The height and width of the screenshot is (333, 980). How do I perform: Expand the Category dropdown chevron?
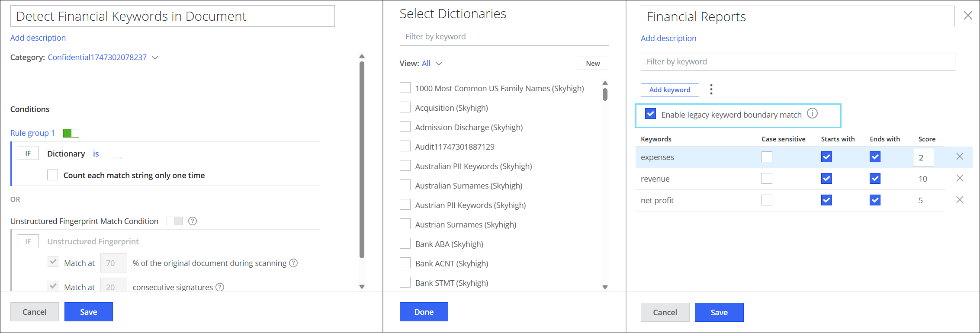(x=155, y=58)
